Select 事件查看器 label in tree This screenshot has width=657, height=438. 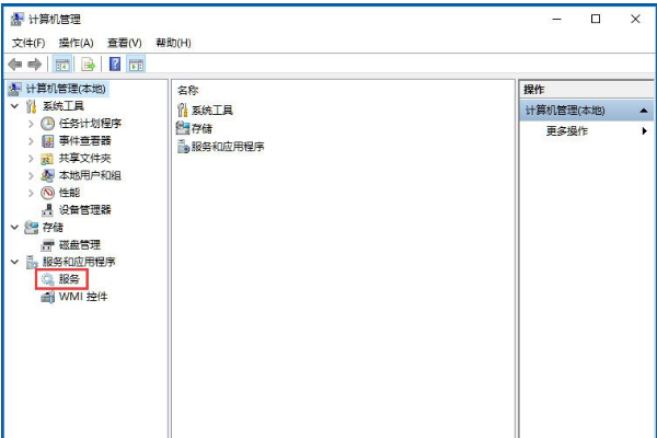tap(85, 141)
